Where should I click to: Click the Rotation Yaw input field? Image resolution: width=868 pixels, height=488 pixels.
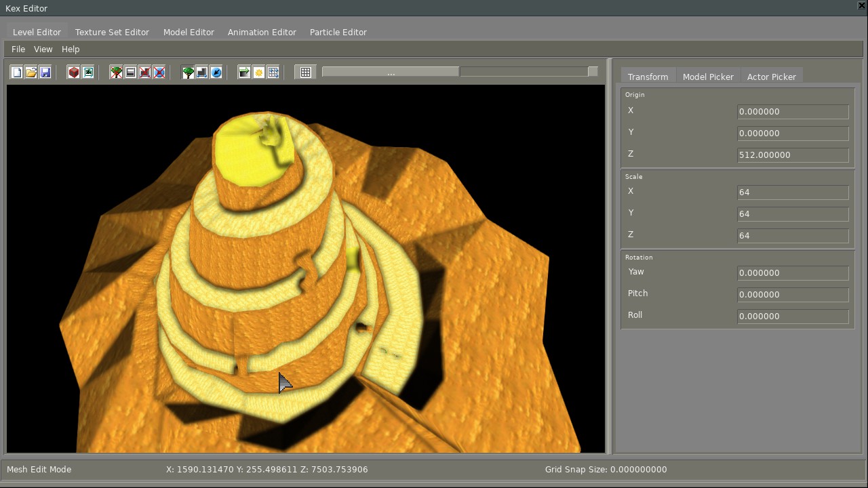pyautogui.click(x=792, y=273)
